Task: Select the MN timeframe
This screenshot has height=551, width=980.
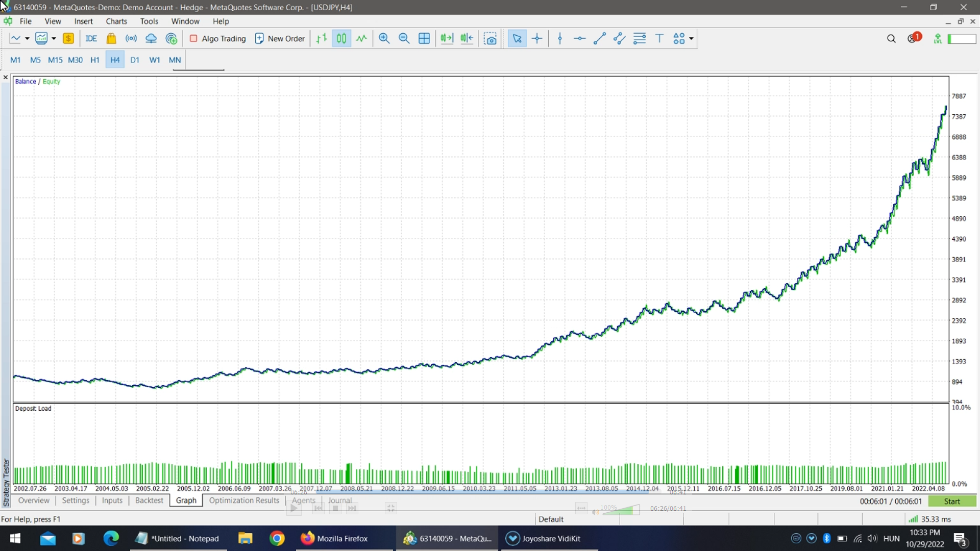Action: (x=175, y=60)
